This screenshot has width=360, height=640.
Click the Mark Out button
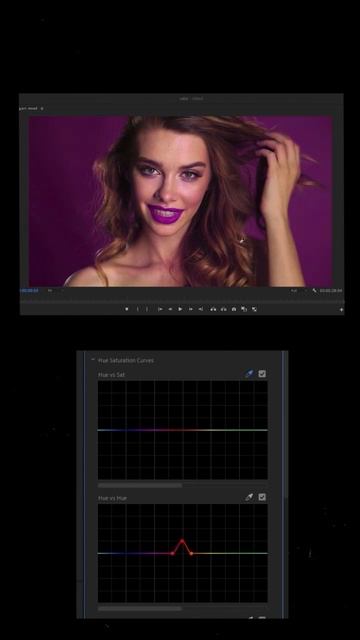[147, 309]
